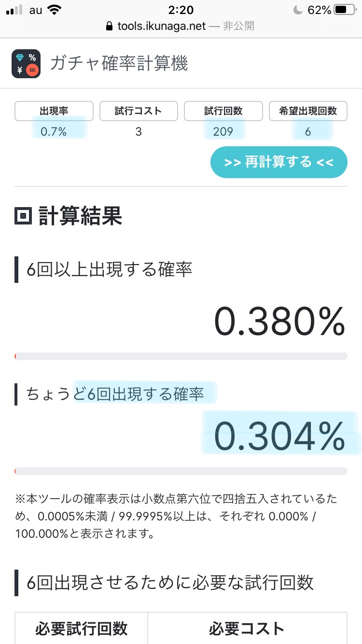Tap the gacha calculator app logo icon

click(x=26, y=64)
